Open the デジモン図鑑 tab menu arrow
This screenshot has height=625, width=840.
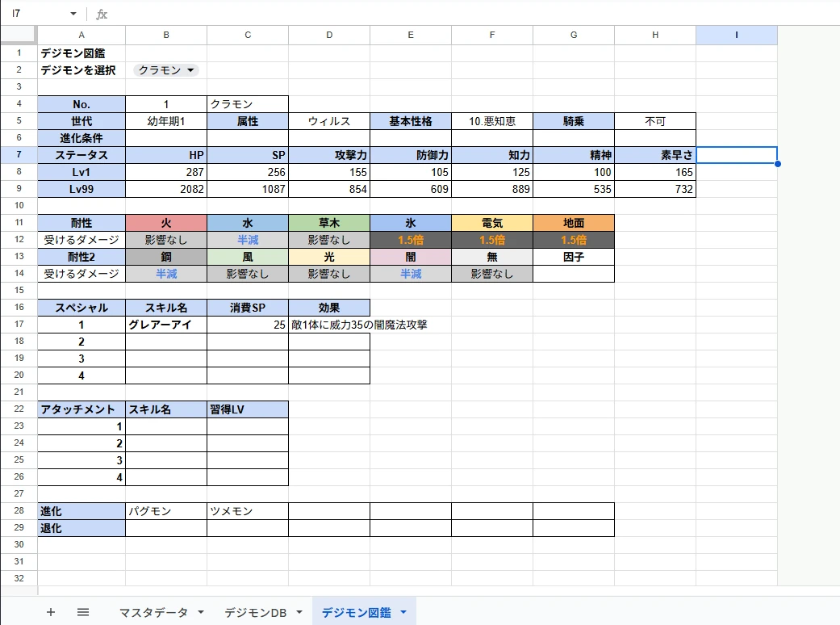point(403,613)
